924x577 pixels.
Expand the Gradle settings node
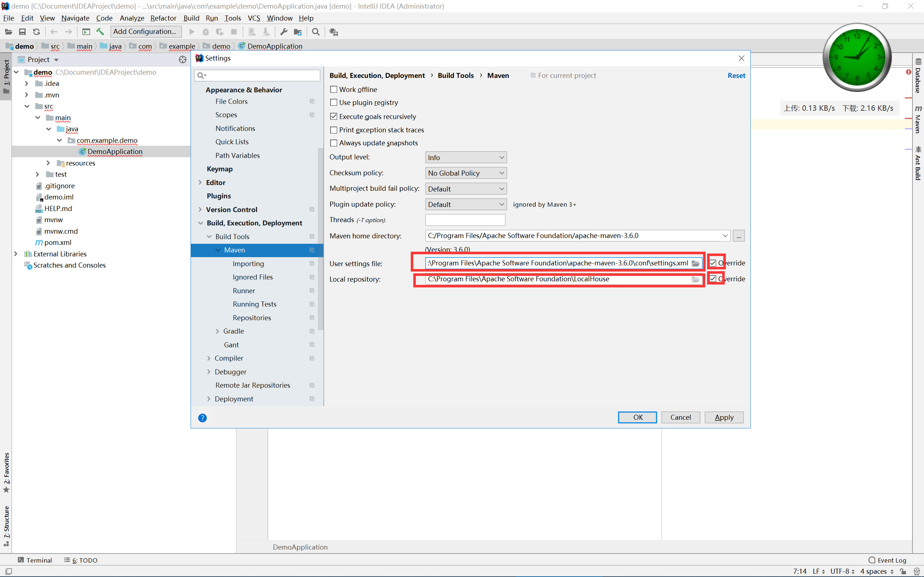(217, 331)
